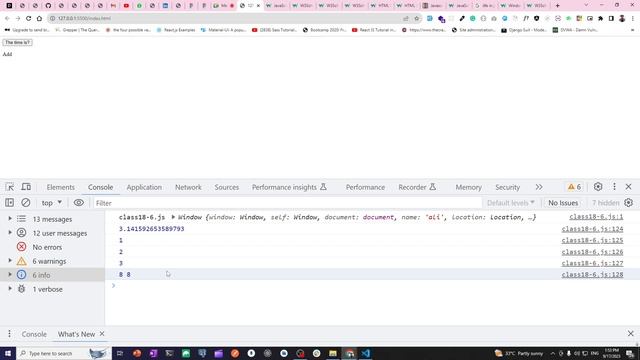Open the Recorder tab
Viewport: 640px width, 360px height.
[x=417, y=187]
